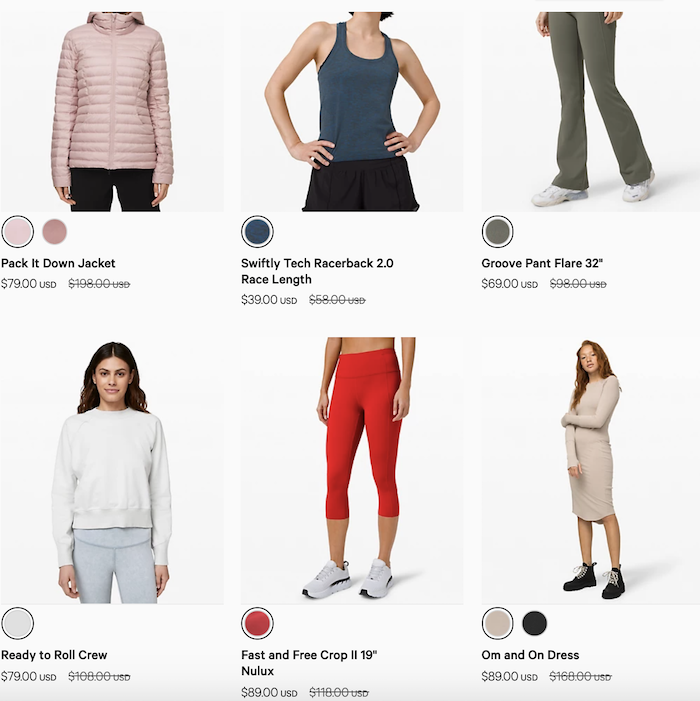Choose the red Fast and Free Crop swatch
The image size is (700, 701).
(257, 623)
